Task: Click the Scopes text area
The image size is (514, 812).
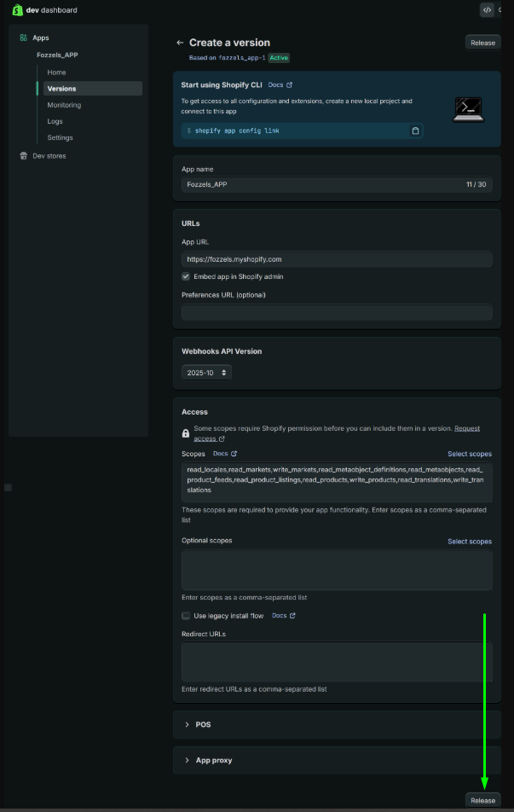Action: (x=337, y=482)
